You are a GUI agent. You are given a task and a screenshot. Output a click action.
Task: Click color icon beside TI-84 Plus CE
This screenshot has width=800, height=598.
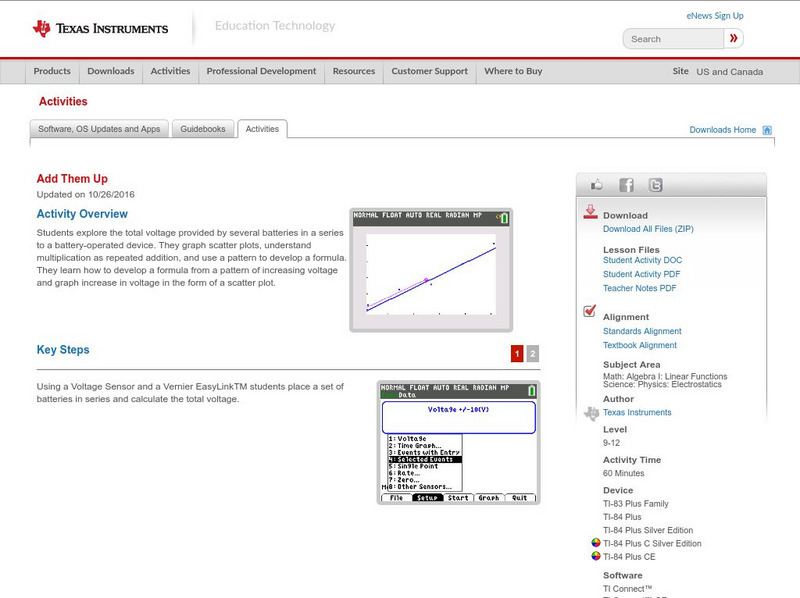595,556
